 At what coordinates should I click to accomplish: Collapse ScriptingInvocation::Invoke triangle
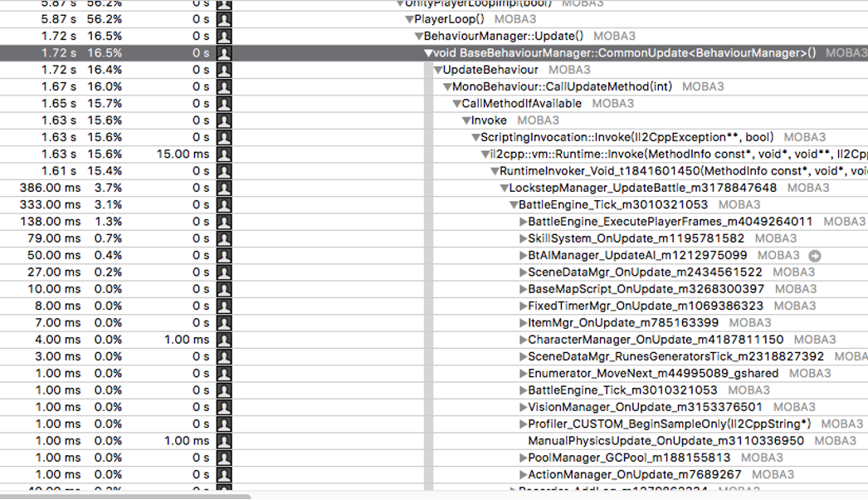tap(475, 138)
